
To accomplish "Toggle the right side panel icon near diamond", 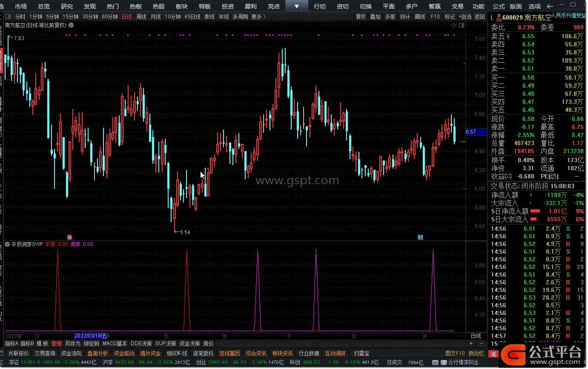I will (x=462, y=25).
